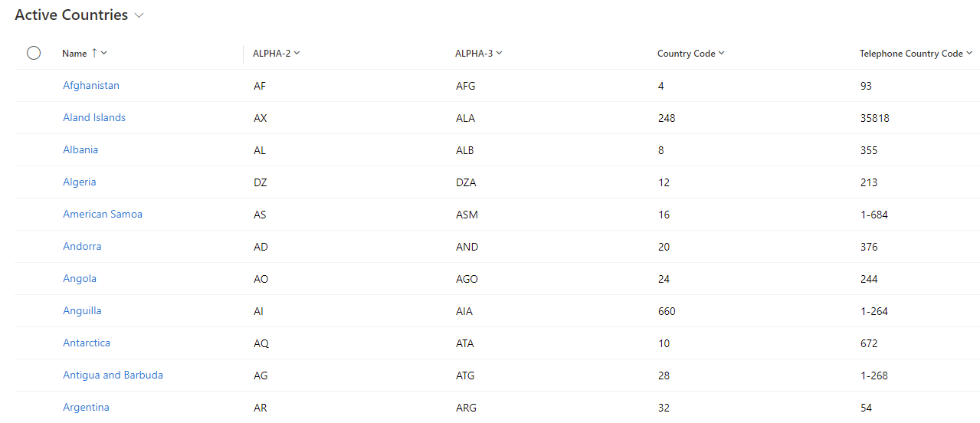Open the Andorra country record
Image resolution: width=980 pixels, height=423 pixels.
[82, 247]
